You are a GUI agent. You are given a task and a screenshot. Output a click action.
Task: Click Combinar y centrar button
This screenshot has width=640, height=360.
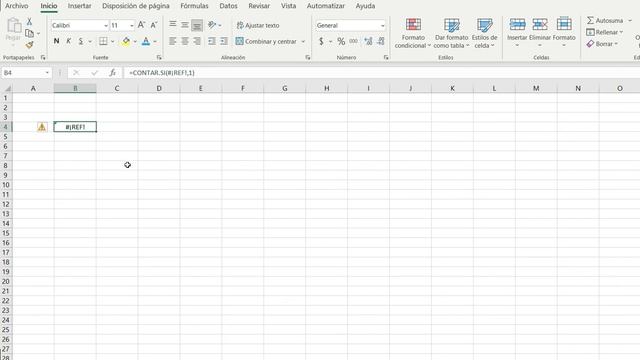(266, 41)
